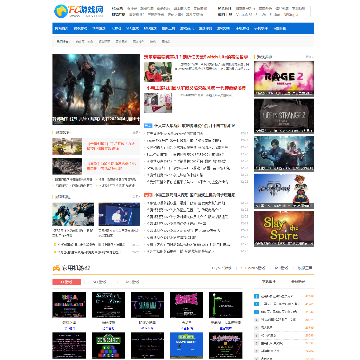
Task: Go to previous slide in main carousel
Action: 57,96
